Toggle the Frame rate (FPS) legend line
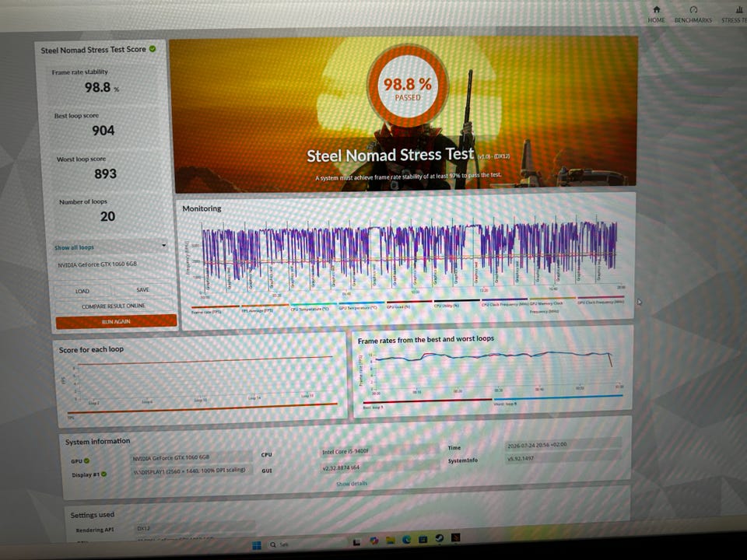The image size is (747, 560). point(216,309)
